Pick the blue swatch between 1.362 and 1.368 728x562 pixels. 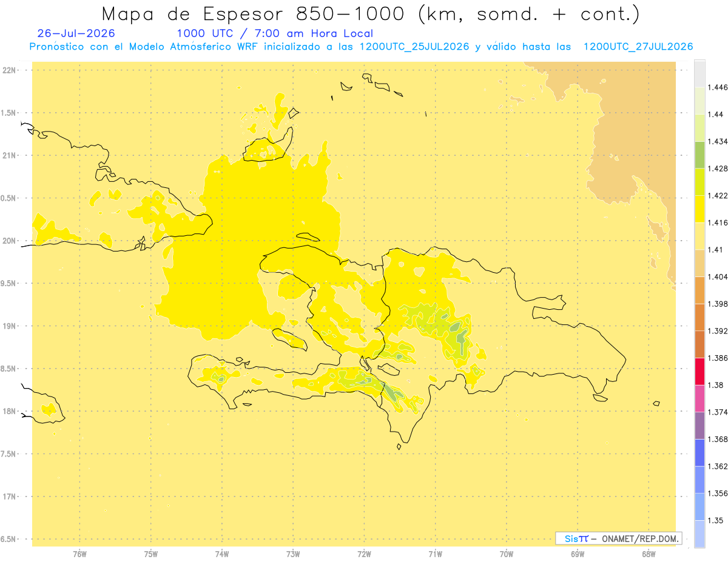click(699, 453)
